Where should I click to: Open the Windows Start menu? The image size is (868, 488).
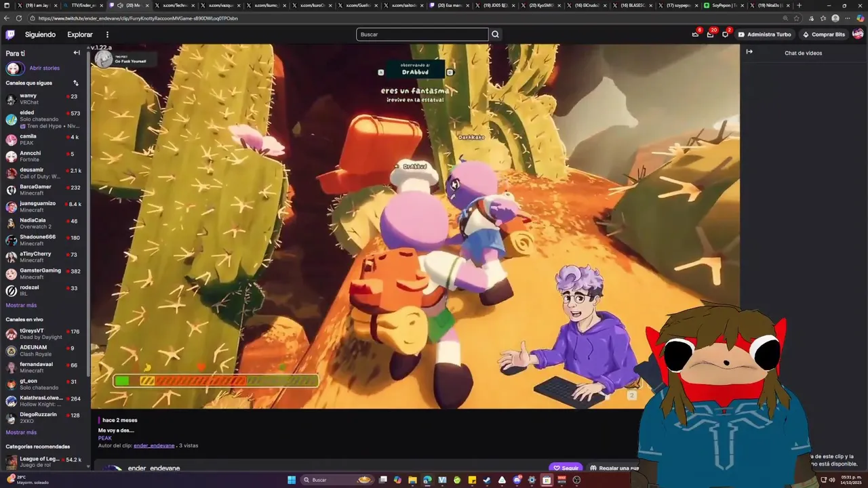point(292,480)
